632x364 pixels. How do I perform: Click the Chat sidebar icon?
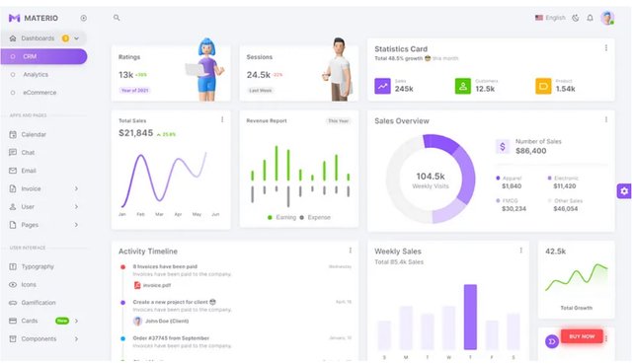[x=13, y=152]
